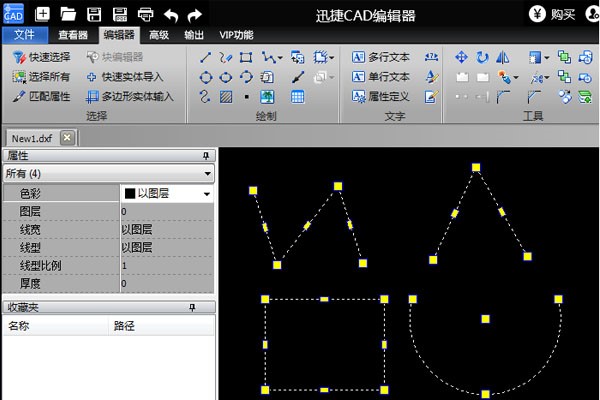600x400 pixels.
Task: Click the 快速选择 button
Action: 42,57
